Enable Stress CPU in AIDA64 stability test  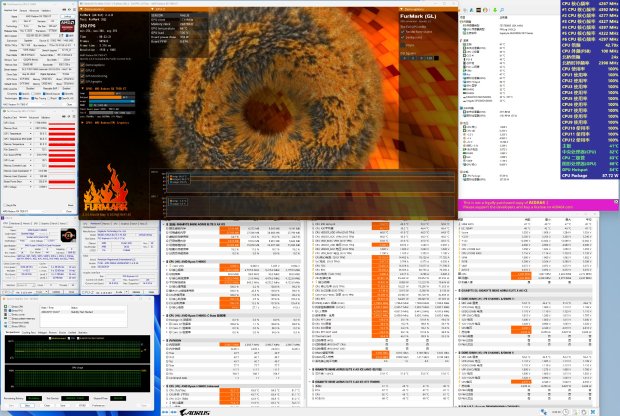click(10, 306)
